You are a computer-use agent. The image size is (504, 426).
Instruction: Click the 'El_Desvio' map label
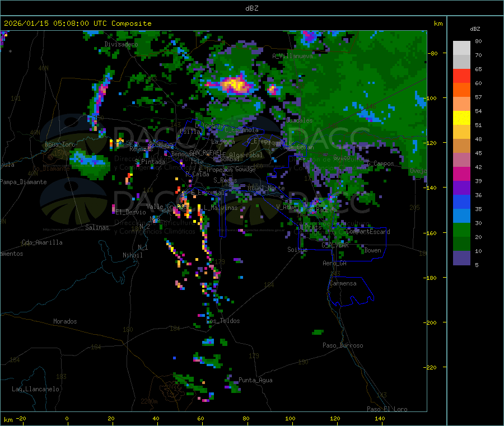tap(130, 212)
